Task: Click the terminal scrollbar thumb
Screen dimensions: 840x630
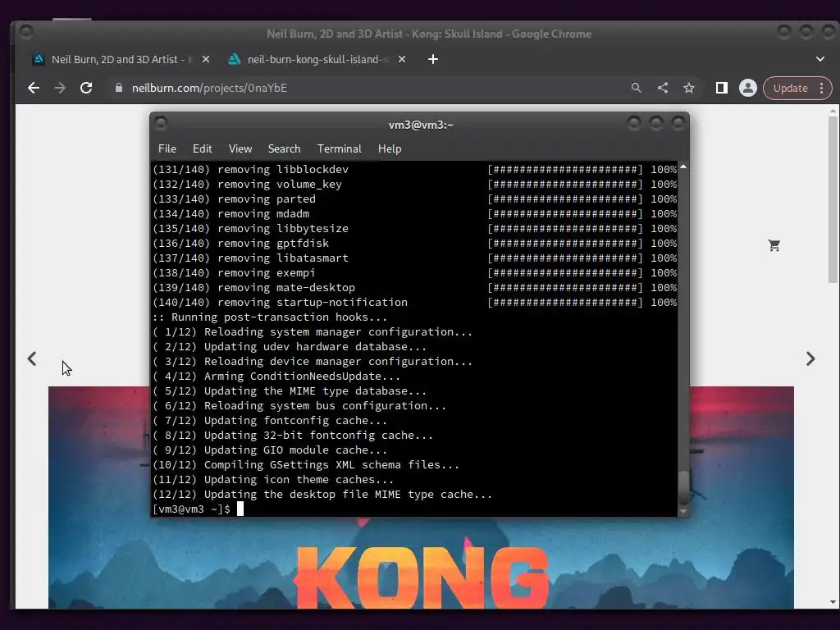Action: (x=683, y=488)
